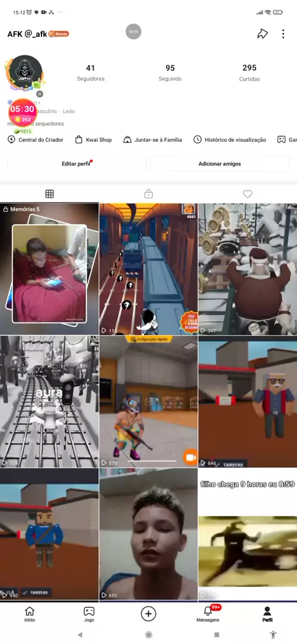Open Mensagens with 99+ badge
The height and width of the screenshot is (644, 297).
(208, 614)
